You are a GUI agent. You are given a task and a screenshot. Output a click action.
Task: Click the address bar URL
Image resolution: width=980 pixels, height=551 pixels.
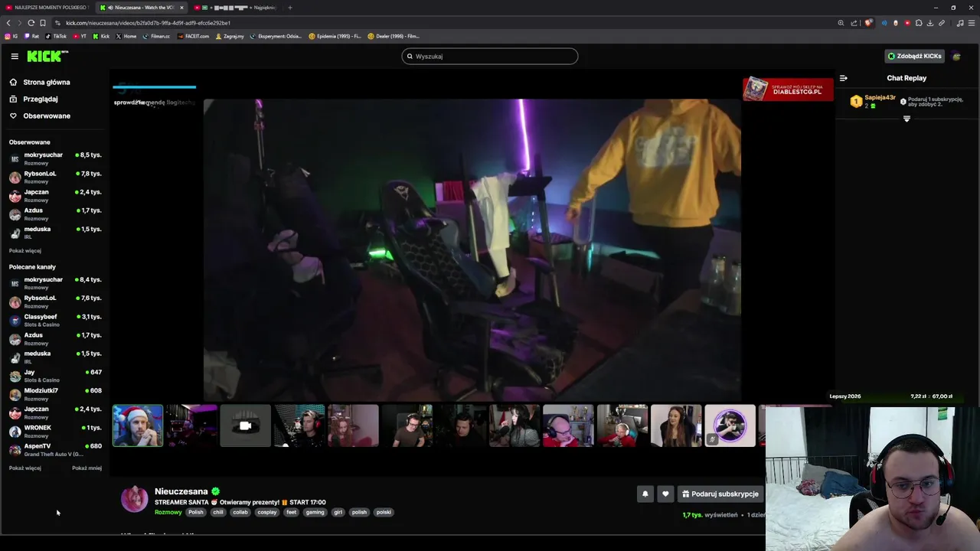pos(148,23)
